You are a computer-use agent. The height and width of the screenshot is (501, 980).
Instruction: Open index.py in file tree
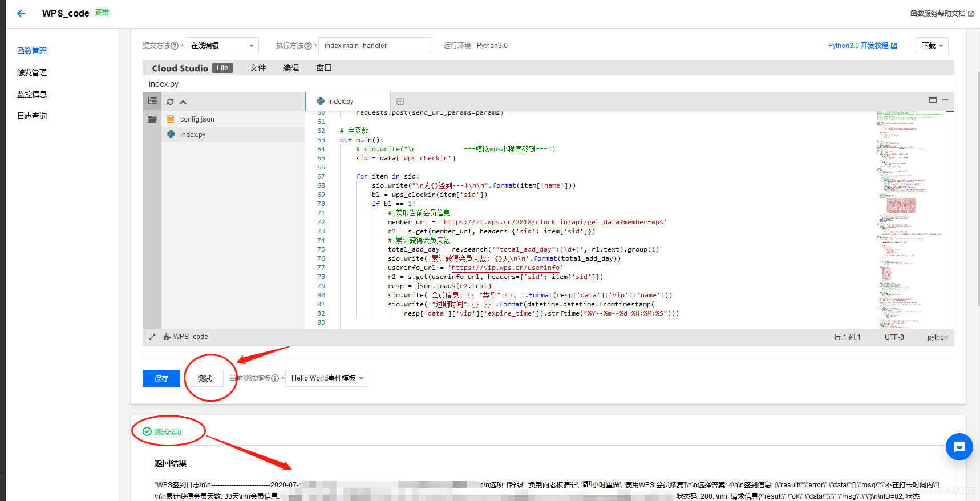click(x=233, y=135)
